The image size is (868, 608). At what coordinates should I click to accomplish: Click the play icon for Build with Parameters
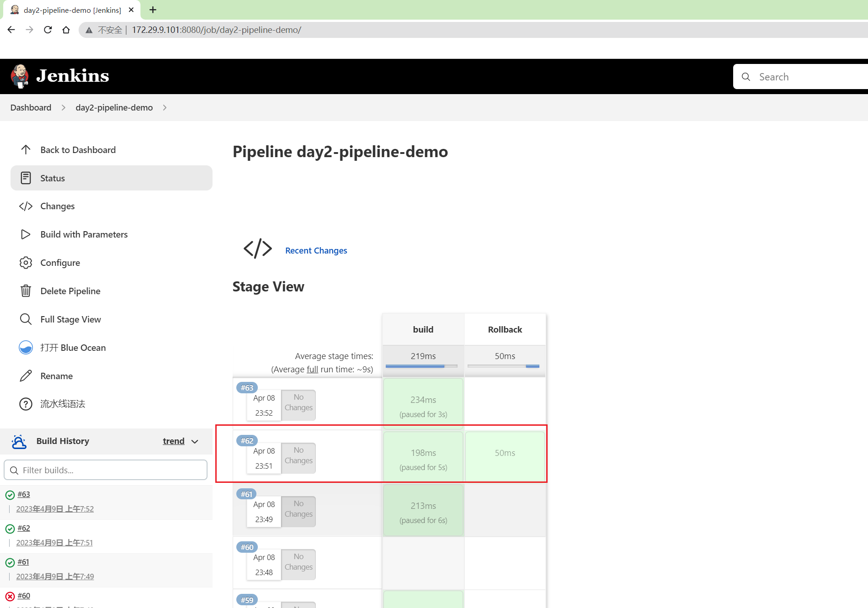coord(26,234)
